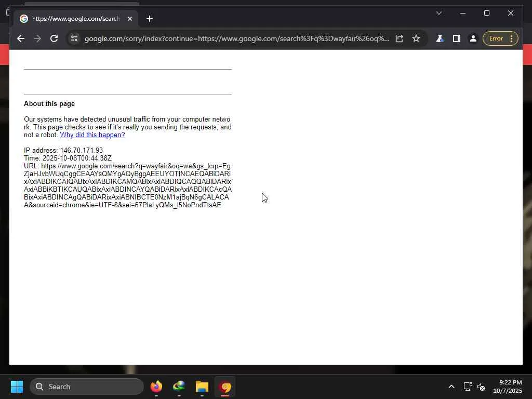Open the profile avatar menu
The width and height of the screenshot is (532, 399).
(x=473, y=38)
